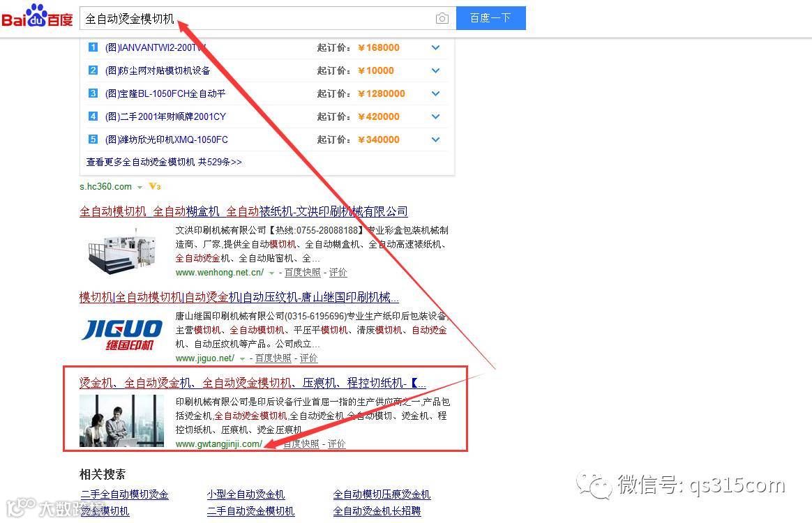Click the V3 credibility badge icon
Viewport: 812px width, 523px height.
[x=154, y=186]
